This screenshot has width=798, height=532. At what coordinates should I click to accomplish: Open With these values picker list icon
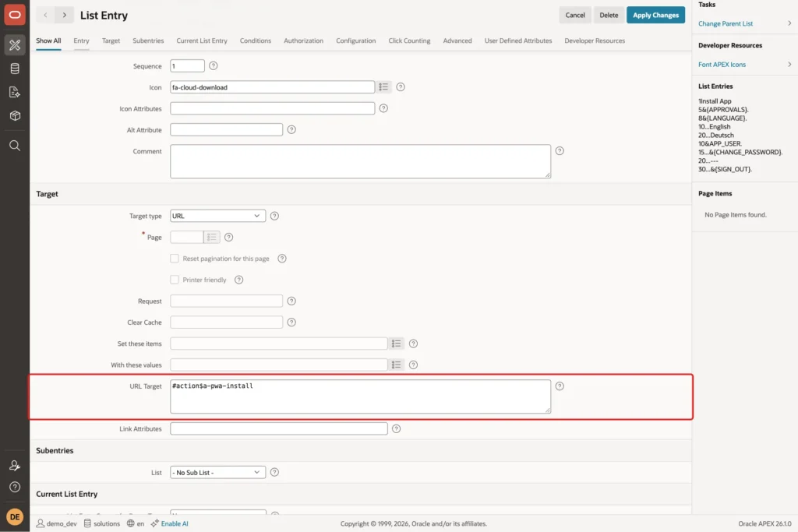(x=396, y=365)
